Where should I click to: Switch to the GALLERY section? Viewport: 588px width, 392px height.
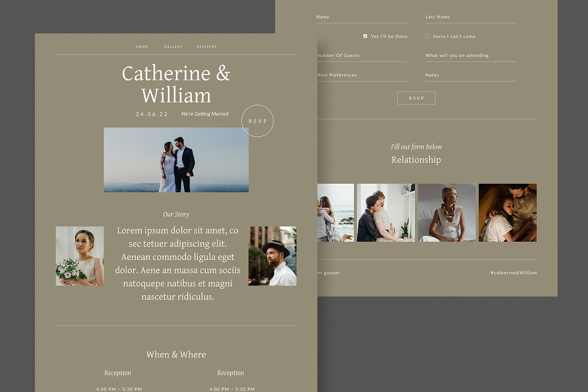pos(173,47)
